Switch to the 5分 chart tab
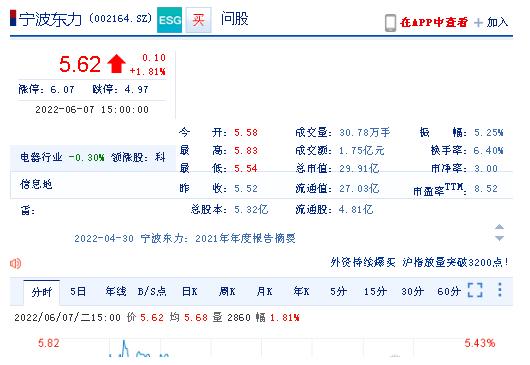Viewport: 530px width, 365px height. click(339, 291)
